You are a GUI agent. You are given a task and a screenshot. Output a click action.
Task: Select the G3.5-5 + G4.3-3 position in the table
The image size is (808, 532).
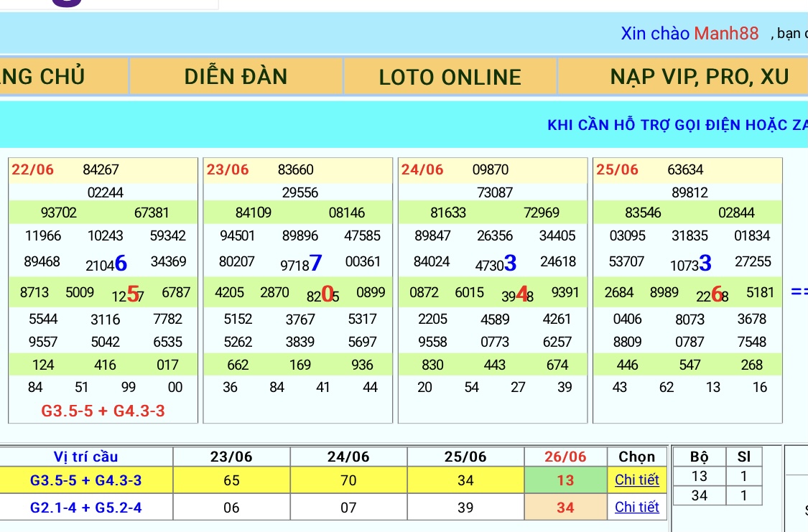86,480
